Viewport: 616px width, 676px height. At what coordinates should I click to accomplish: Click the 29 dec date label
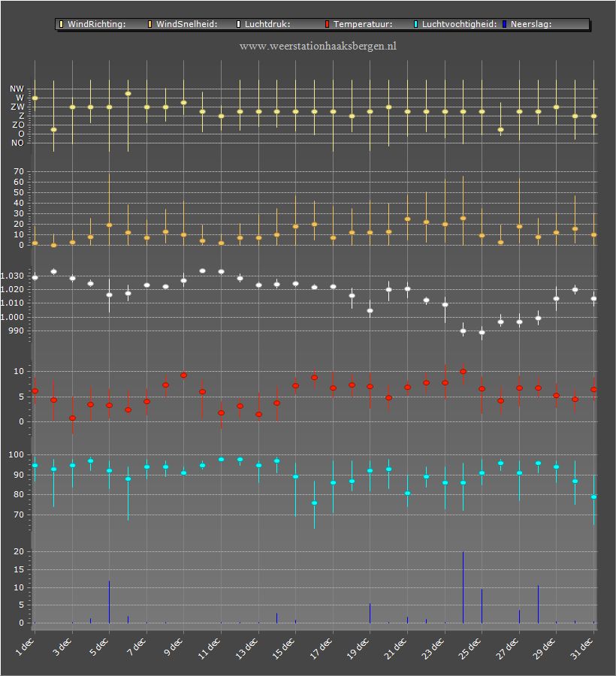(x=544, y=648)
